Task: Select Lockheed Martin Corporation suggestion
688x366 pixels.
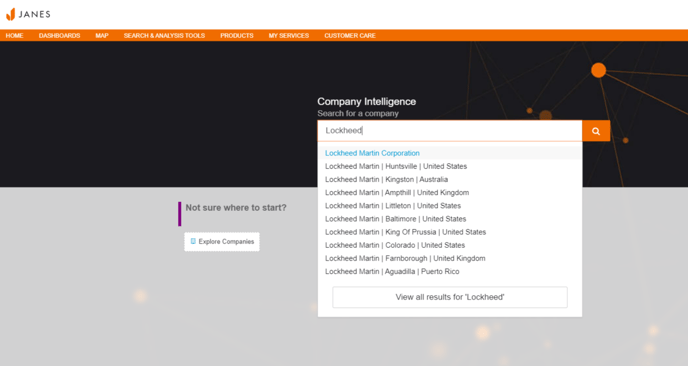Action: click(x=450, y=153)
